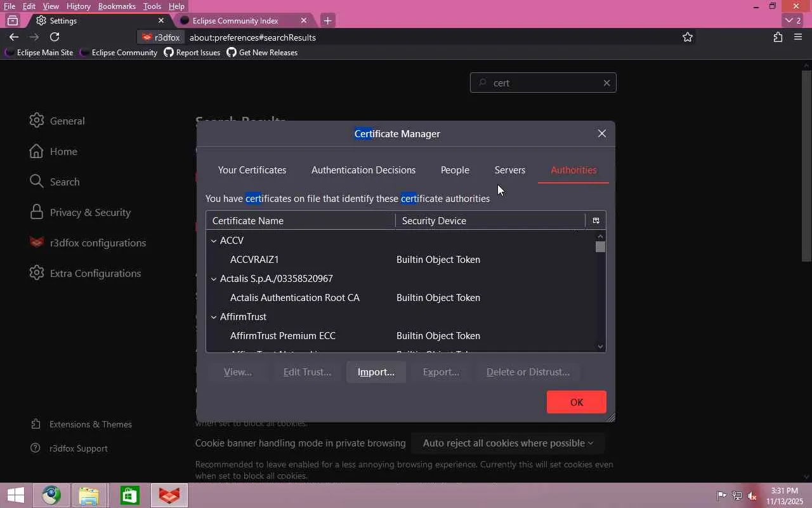Close the Certificate Manager dialog
The height and width of the screenshot is (508, 812).
[x=602, y=133]
